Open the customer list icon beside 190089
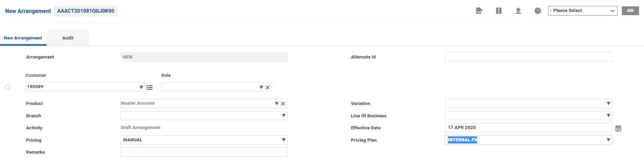The width and height of the screenshot is (644, 160). point(150,87)
